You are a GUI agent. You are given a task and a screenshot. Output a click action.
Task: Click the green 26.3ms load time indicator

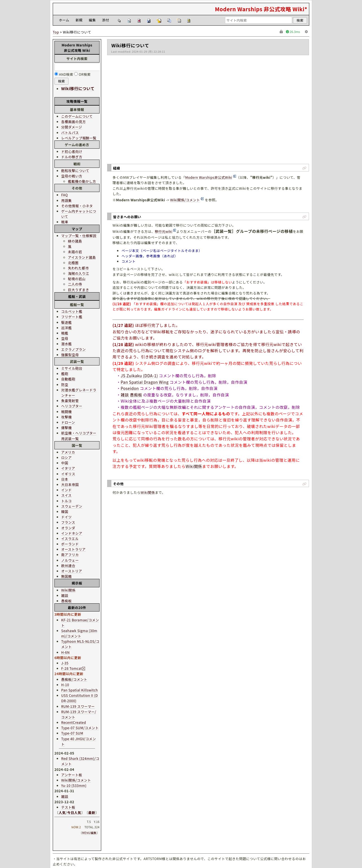tap(293, 32)
